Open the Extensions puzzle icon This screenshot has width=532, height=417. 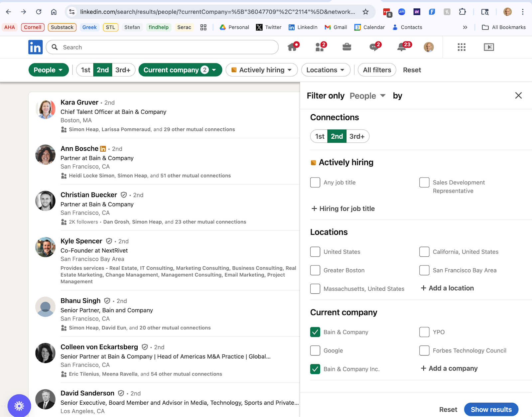point(462,12)
